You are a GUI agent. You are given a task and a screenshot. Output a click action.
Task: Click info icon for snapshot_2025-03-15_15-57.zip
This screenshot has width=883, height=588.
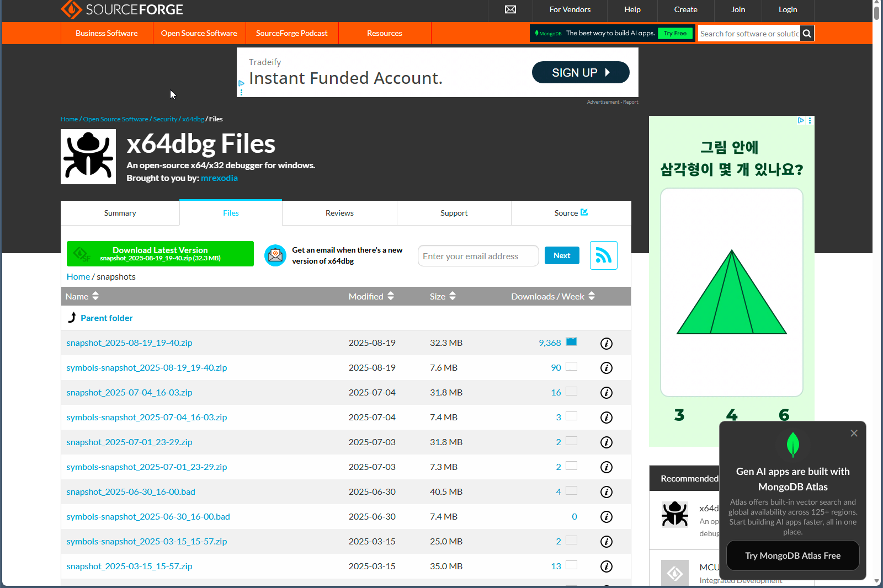pos(606,566)
